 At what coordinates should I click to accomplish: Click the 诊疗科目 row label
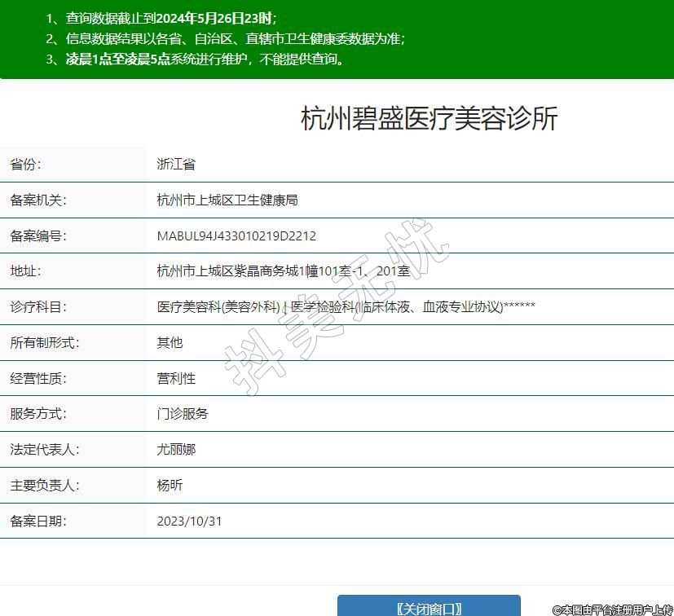38,307
